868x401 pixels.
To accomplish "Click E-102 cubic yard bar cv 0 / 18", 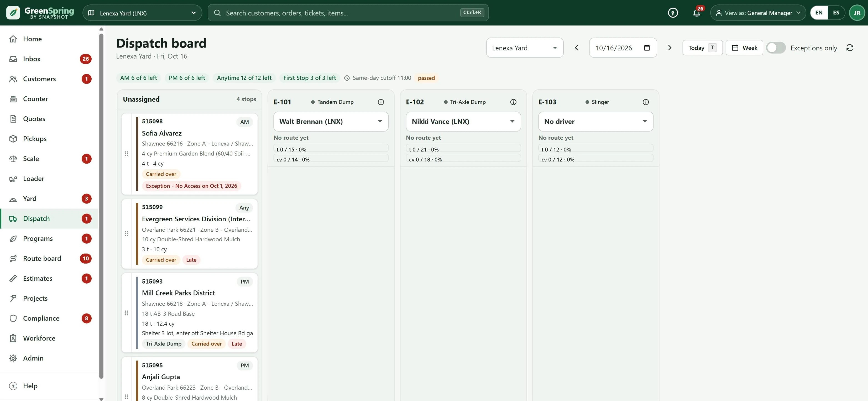I will (463, 158).
